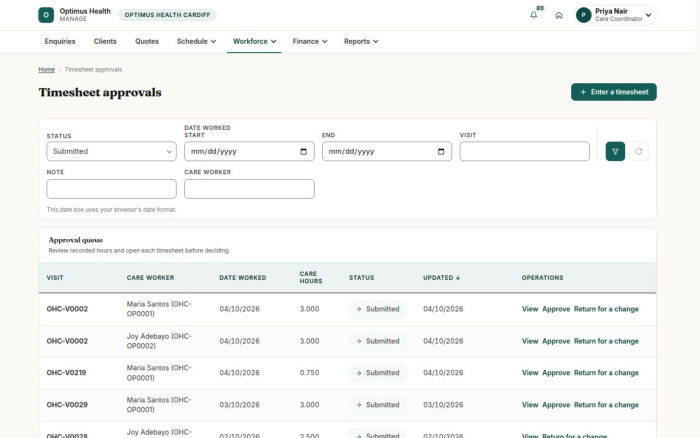Apply filters with the funnel icon button
Viewport: 700px width, 438px height.
point(615,151)
